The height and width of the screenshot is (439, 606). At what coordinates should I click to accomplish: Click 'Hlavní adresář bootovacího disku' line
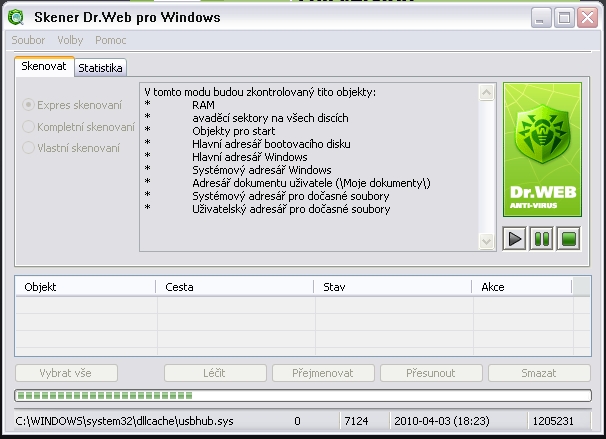pyautogui.click(x=271, y=144)
